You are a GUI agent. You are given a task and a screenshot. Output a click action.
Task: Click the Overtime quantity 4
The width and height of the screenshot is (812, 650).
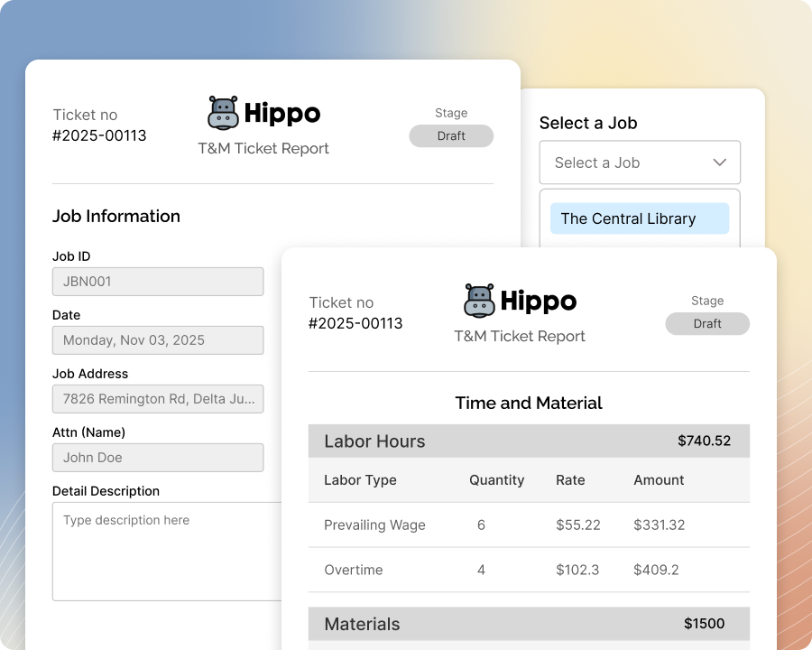(481, 570)
